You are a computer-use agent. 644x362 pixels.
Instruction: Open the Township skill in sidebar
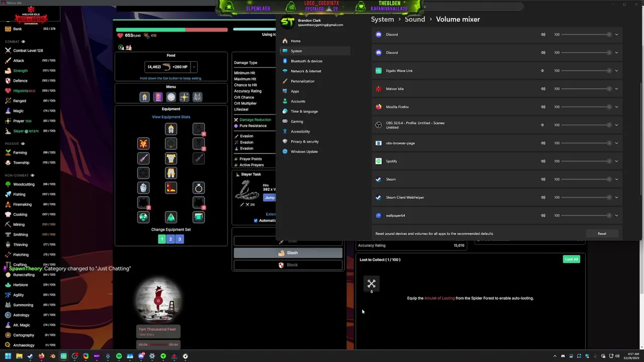[30, 162]
